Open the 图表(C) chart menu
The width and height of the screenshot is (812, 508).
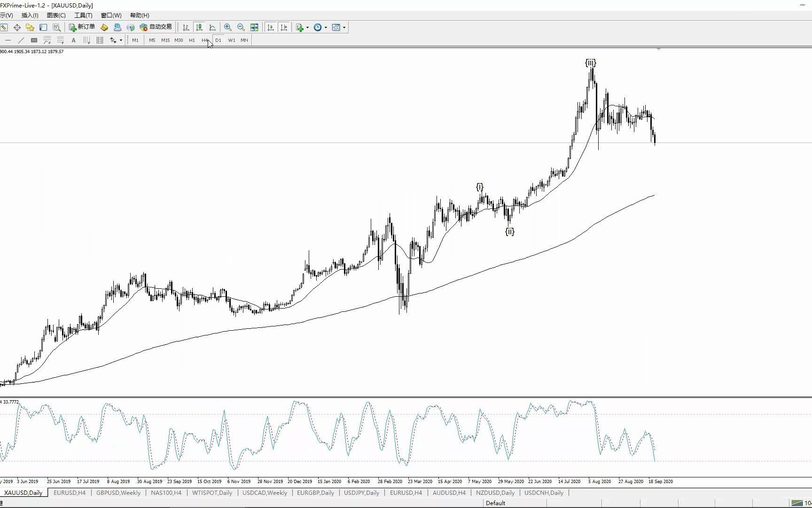pyautogui.click(x=56, y=16)
